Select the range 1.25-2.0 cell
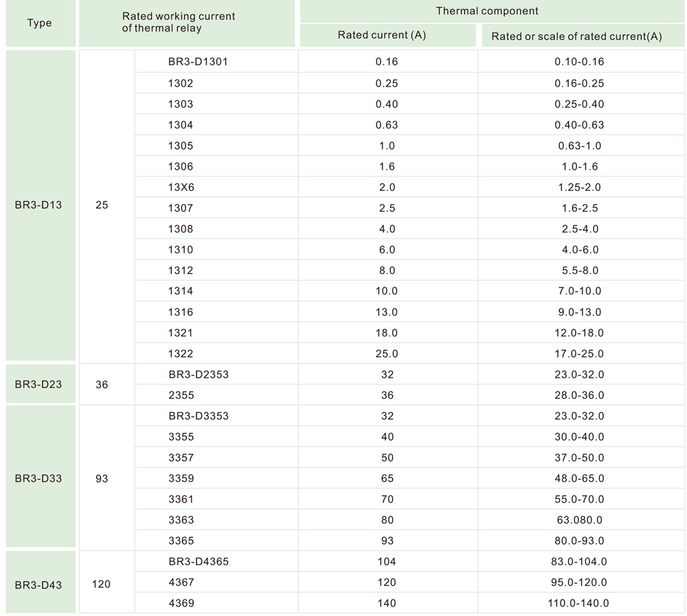This screenshot has height=616, width=687. 581,187
